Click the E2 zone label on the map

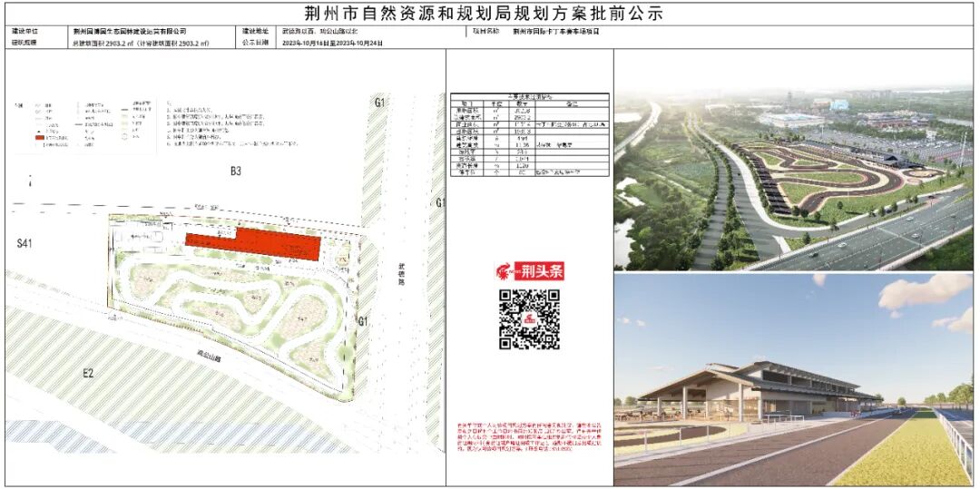[x=88, y=374]
